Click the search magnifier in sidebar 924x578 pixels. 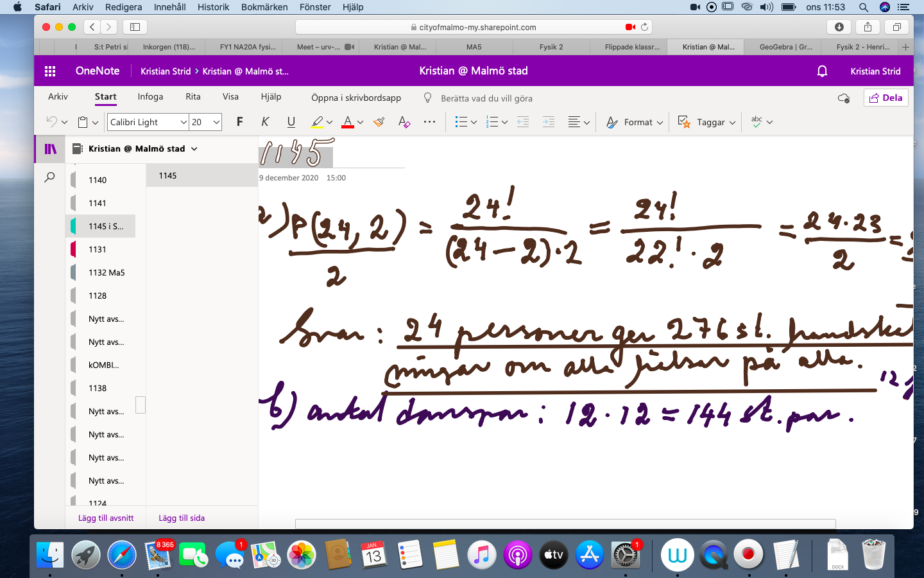49,177
